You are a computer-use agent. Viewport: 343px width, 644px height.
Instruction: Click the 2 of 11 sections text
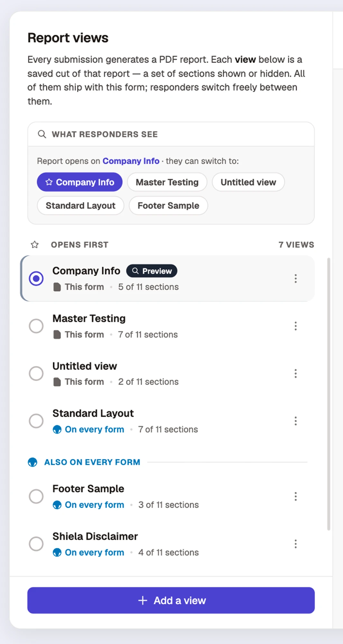(x=148, y=382)
